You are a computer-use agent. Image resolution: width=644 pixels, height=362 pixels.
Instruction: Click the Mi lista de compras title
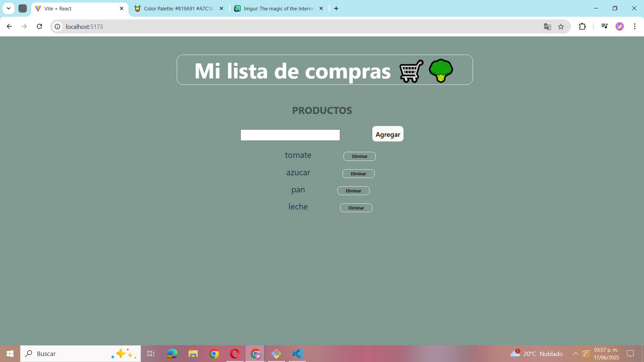tap(292, 71)
